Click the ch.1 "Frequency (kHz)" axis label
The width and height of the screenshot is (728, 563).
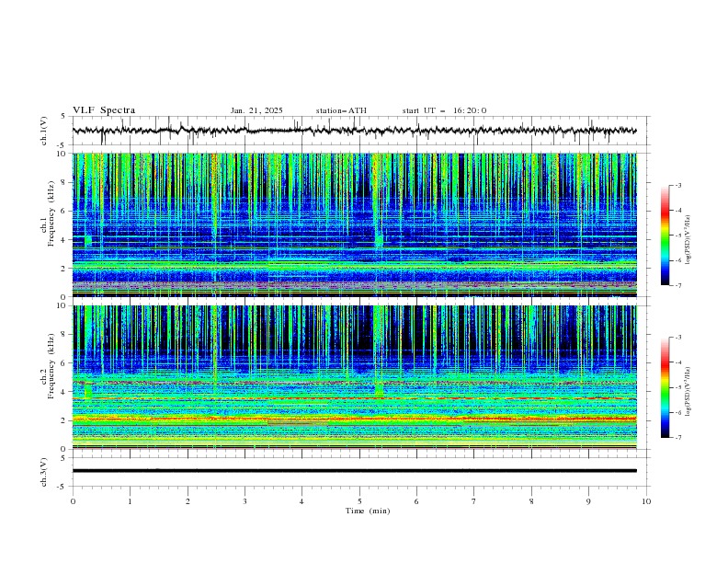(x=51, y=214)
